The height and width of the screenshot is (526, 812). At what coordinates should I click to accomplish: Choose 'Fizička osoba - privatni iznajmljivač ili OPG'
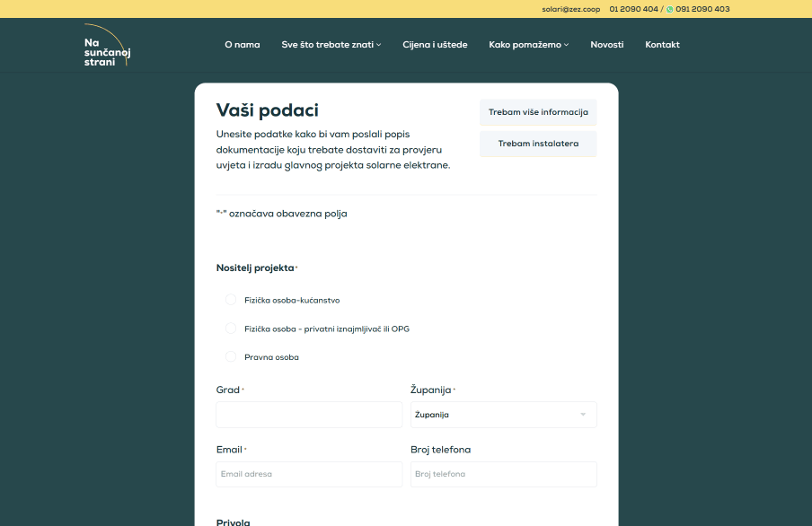(231, 328)
